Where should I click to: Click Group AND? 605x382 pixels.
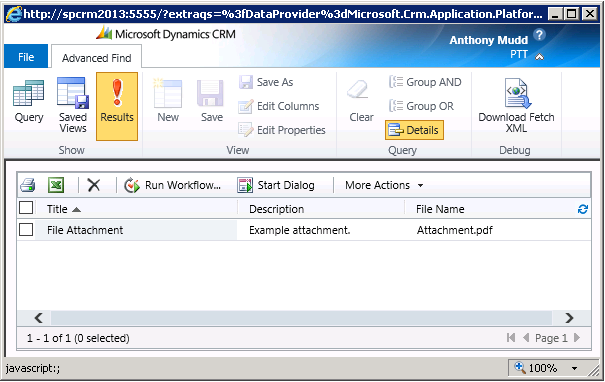coord(425,82)
